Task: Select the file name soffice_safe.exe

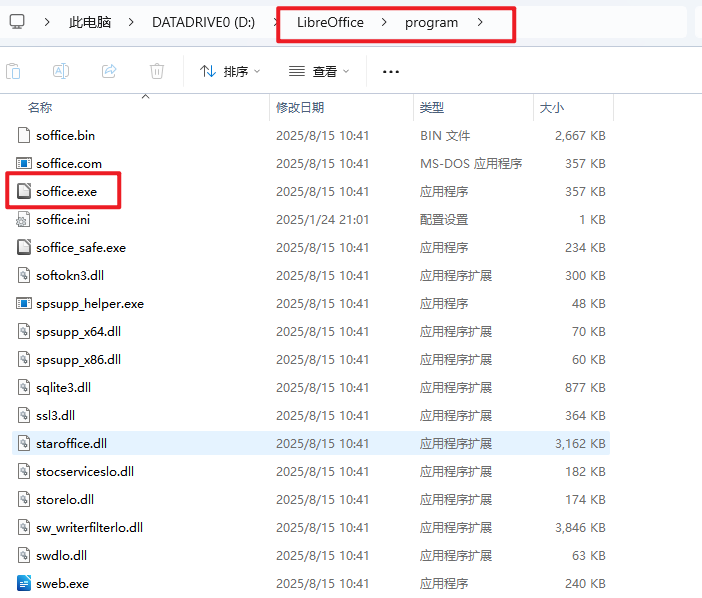Action: pyautogui.click(x=81, y=248)
